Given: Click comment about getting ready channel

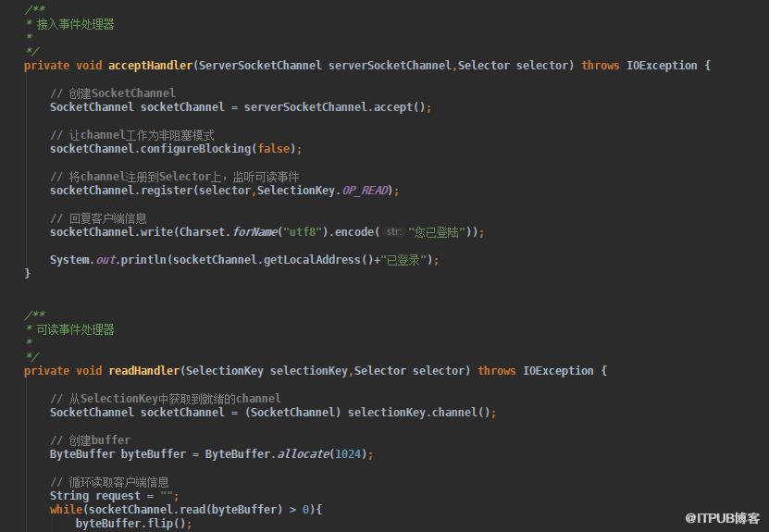Looking at the screenshot, I should point(166,399).
